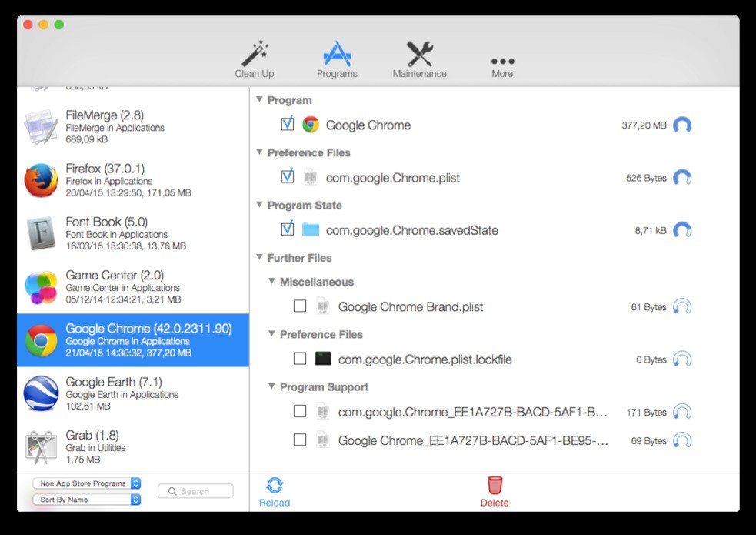Check the com.google.Chrome.plist.lockfile checkbox
Viewport: 756px width, 535px height.
[300, 359]
